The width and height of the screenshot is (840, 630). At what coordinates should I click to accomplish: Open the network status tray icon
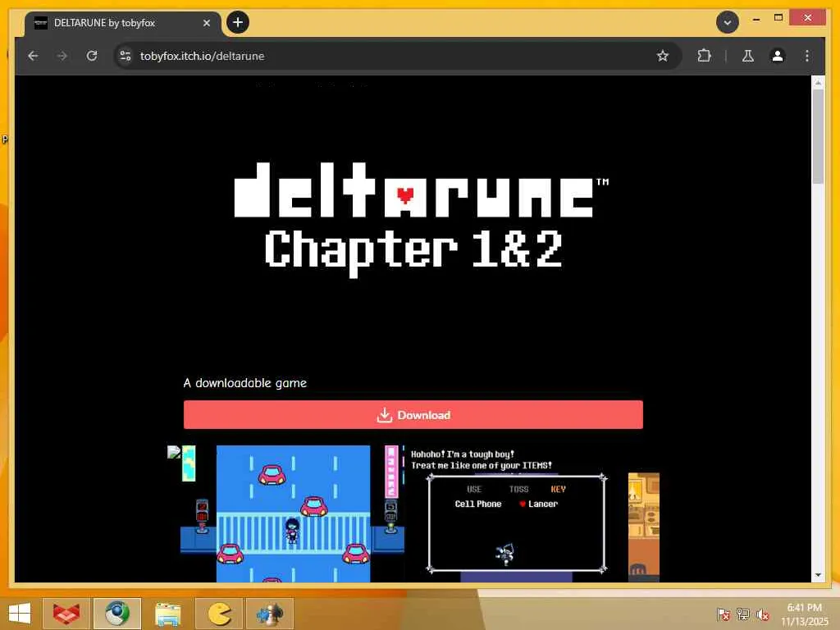743,614
